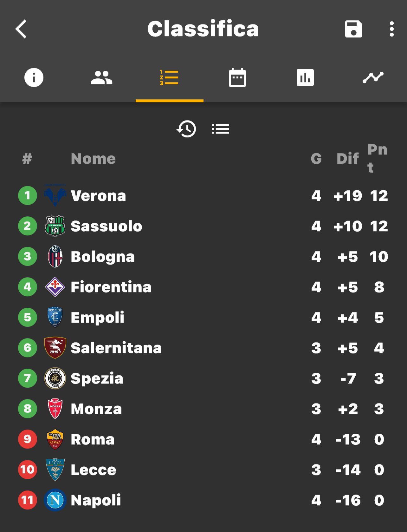Viewport: 407px width, 532px height.
Task: Go back using the back arrow
Action: coord(21,29)
